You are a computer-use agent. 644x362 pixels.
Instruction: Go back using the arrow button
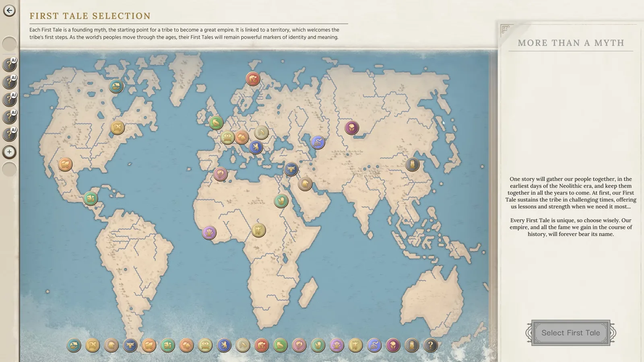(9, 10)
